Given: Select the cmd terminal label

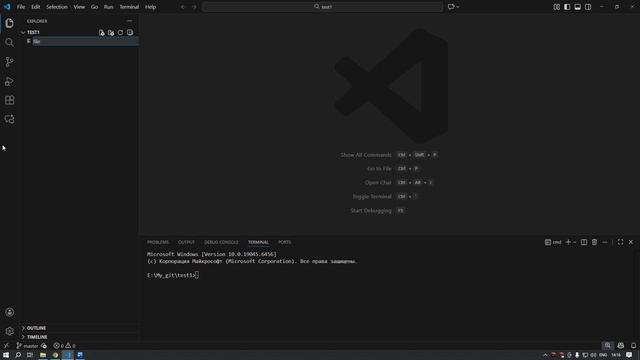Looking at the screenshot, I should [x=553, y=242].
